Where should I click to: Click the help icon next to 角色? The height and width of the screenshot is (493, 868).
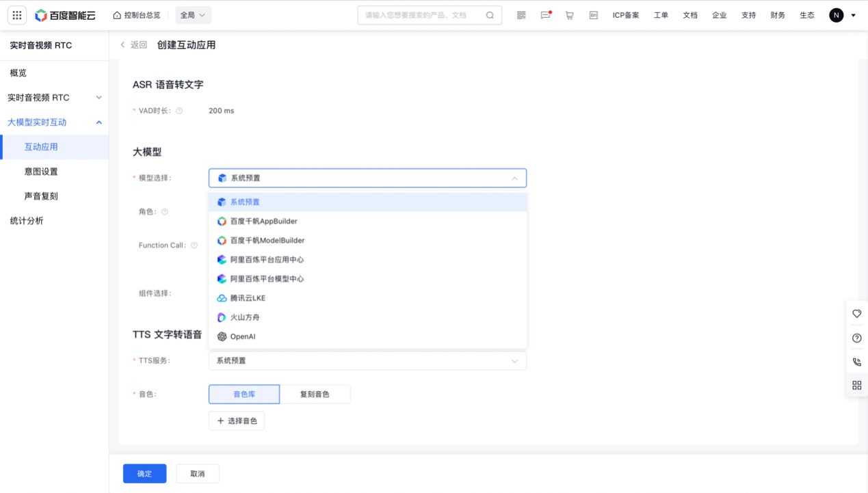pos(164,212)
